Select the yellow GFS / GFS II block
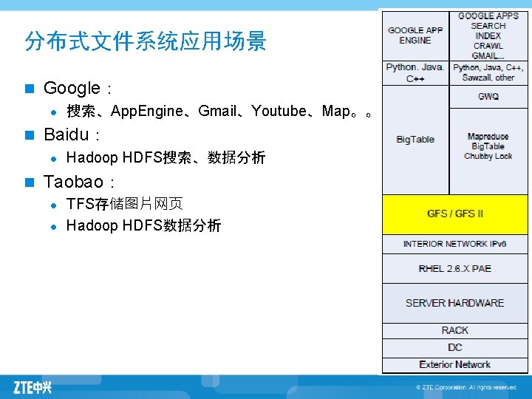Viewport: 532px width, 399px height. (455, 214)
